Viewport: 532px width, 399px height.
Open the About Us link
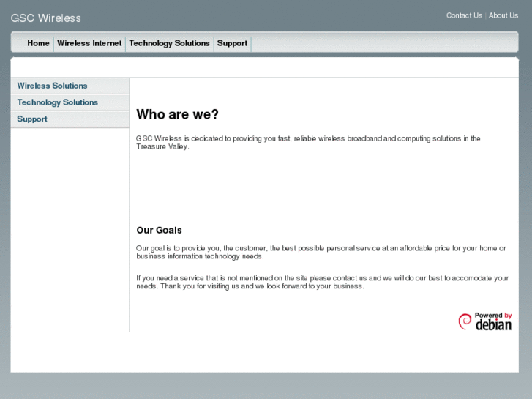pos(503,15)
